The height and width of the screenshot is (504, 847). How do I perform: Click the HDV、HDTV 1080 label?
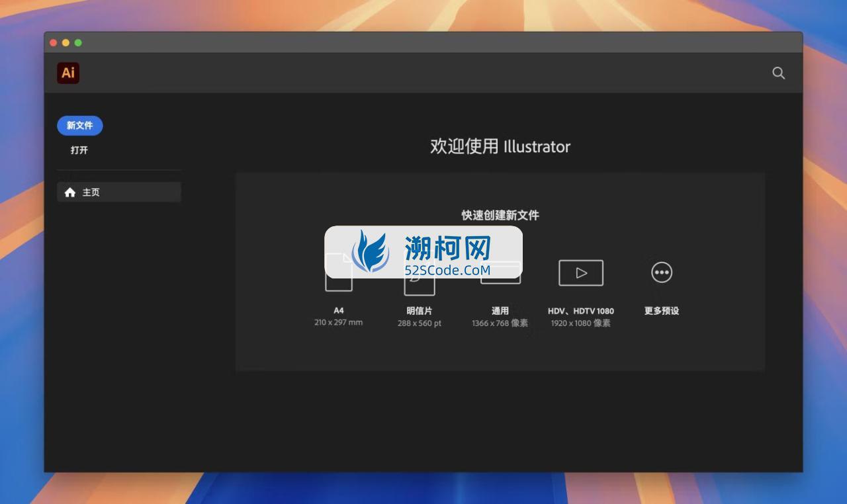(x=581, y=311)
